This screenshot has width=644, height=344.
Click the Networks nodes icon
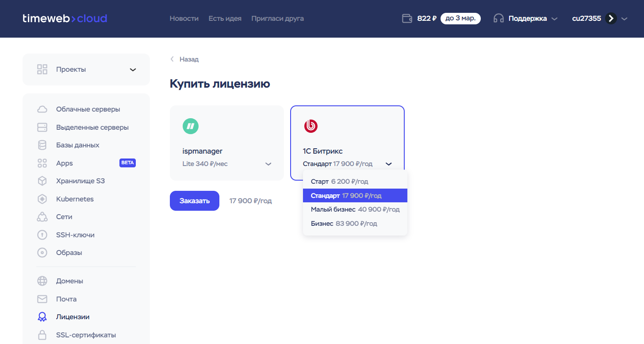(42, 217)
